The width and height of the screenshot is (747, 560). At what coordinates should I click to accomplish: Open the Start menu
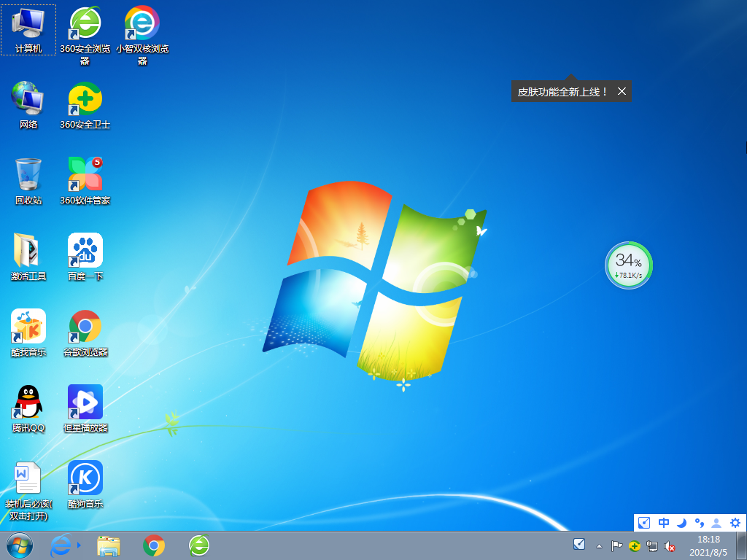coord(18,546)
